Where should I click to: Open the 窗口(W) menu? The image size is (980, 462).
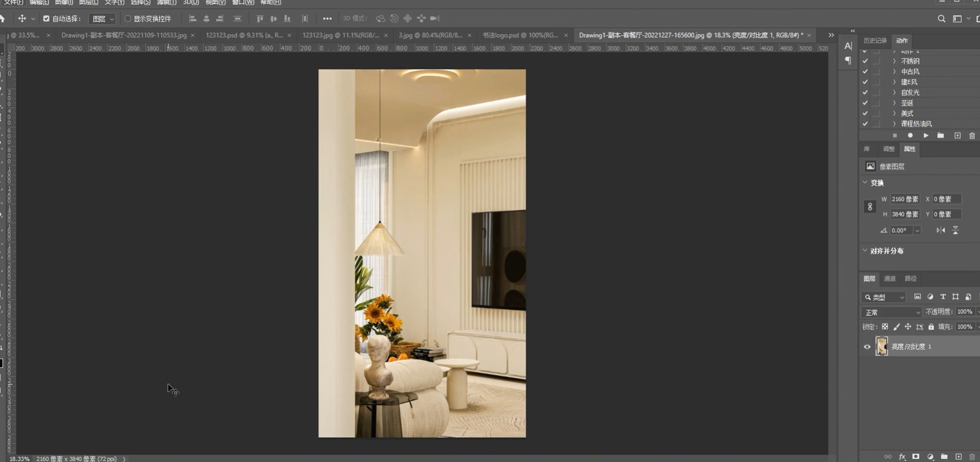[x=243, y=3]
